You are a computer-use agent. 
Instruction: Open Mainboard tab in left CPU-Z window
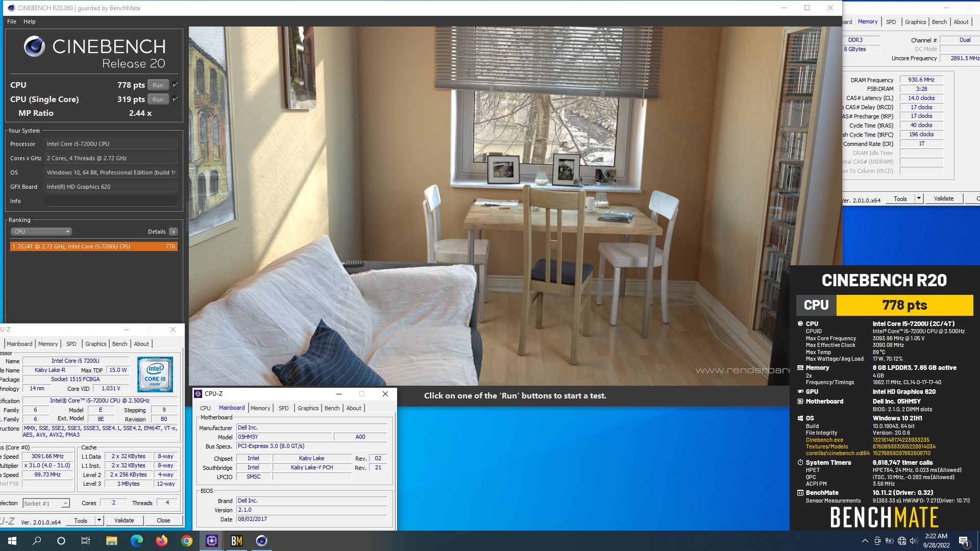(x=19, y=344)
